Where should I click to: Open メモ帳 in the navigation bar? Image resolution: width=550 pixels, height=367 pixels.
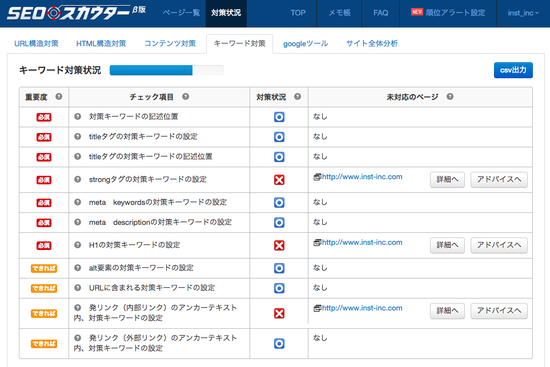tap(339, 13)
